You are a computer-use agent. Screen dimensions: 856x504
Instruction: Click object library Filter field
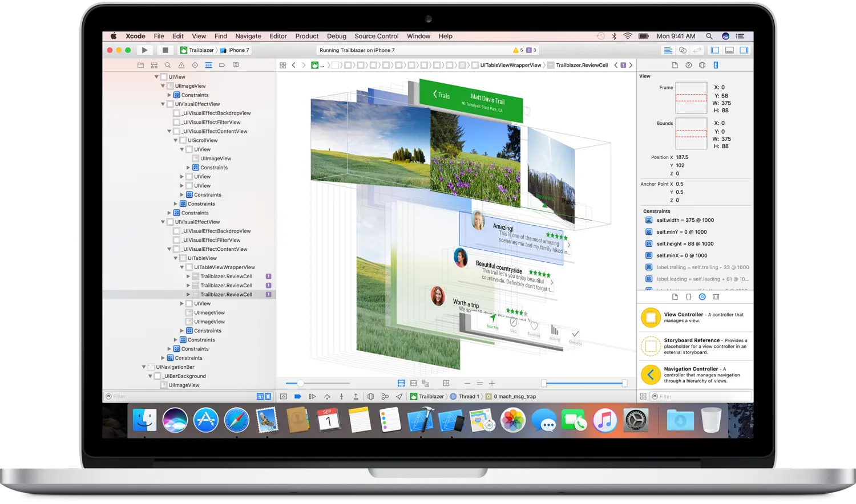point(701,396)
